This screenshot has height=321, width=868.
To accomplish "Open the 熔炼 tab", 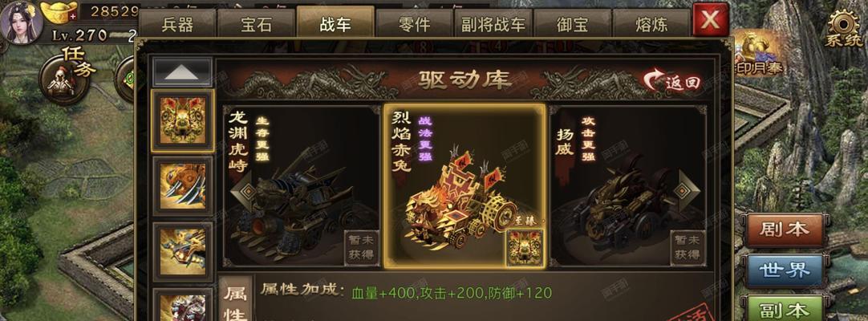I will 651,24.
